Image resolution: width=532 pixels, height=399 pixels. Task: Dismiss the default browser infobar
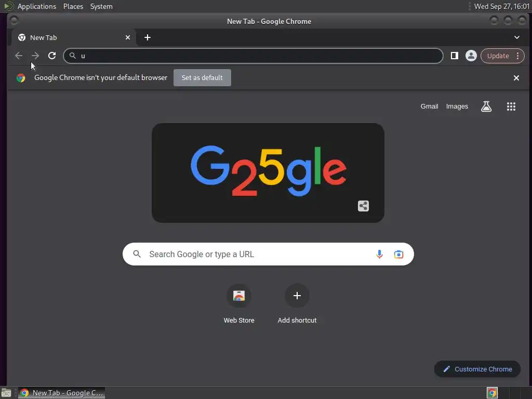coord(516,78)
